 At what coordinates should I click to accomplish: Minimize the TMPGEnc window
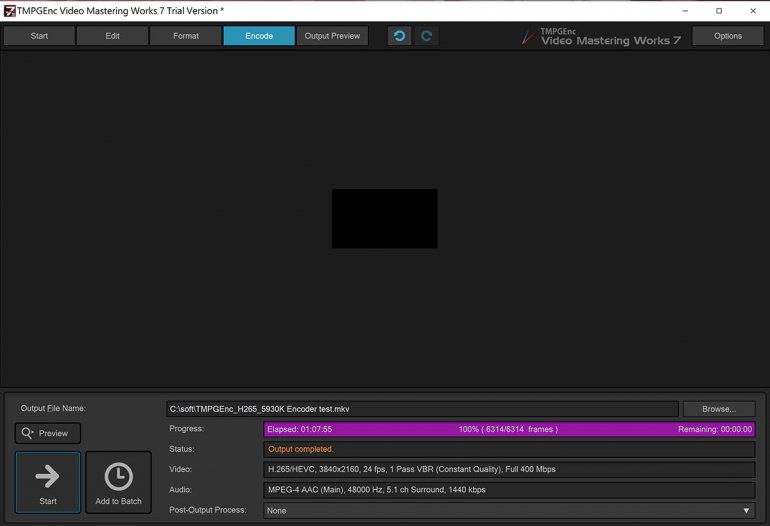click(685, 11)
